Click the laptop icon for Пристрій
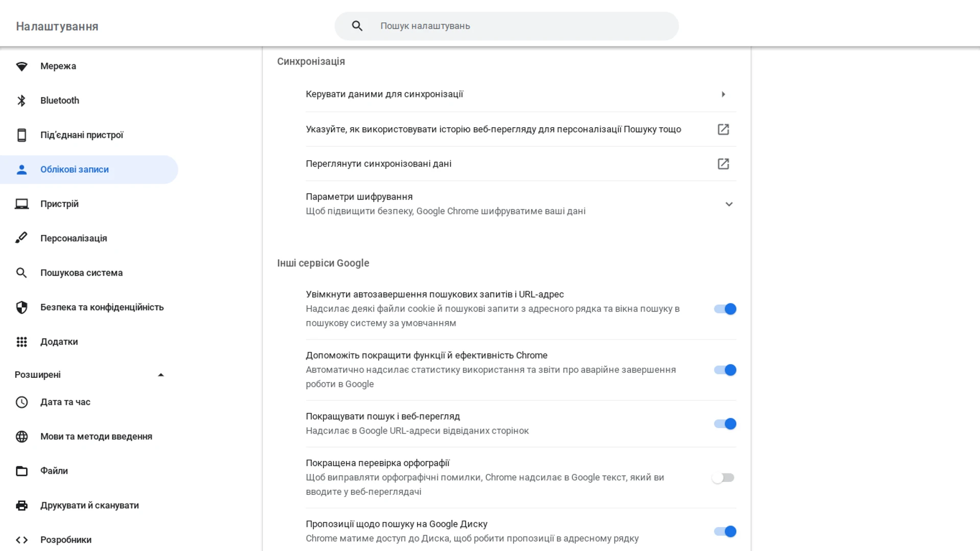 point(21,204)
